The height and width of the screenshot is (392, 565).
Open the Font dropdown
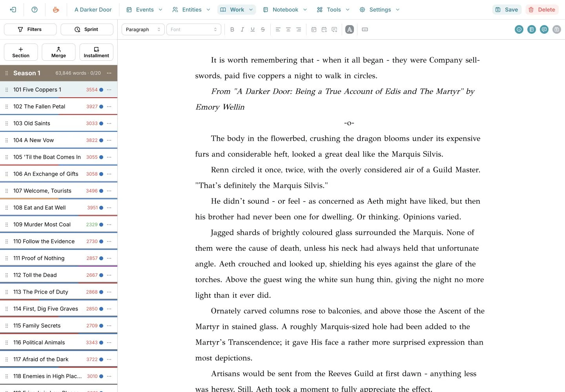pos(194,29)
